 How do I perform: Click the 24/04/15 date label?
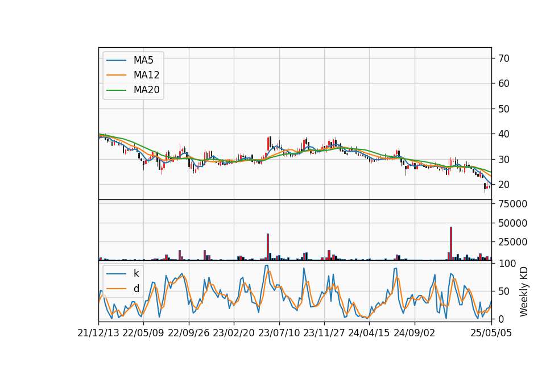[x=369, y=333]
